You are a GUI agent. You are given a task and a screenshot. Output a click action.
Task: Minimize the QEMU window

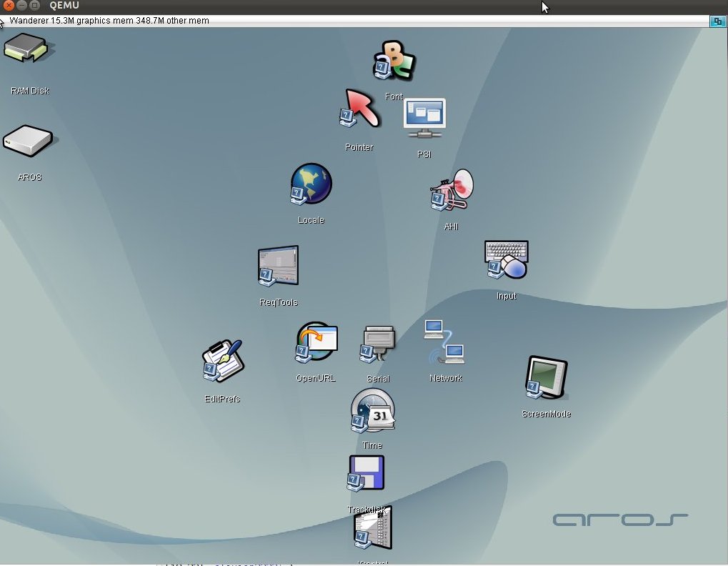point(21,6)
